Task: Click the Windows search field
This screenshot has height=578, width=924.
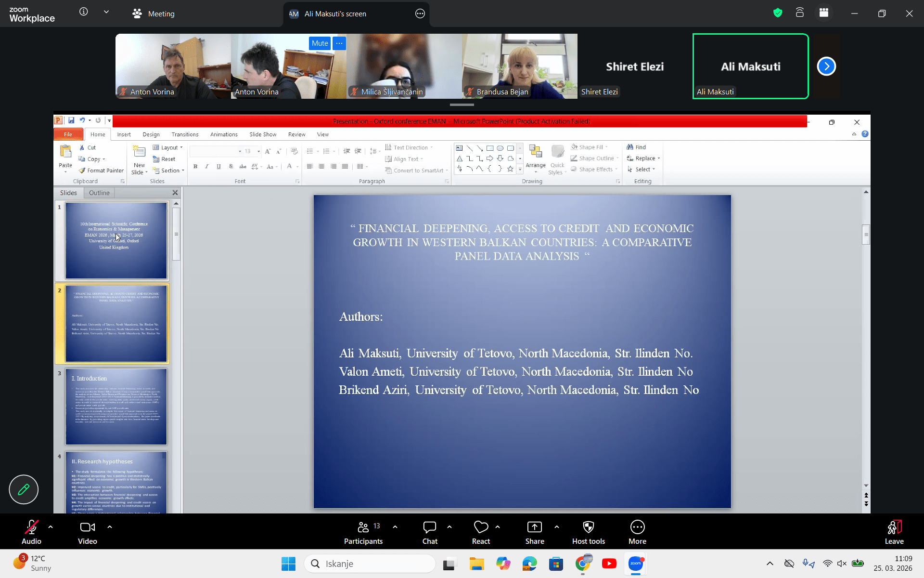Action: [371, 564]
